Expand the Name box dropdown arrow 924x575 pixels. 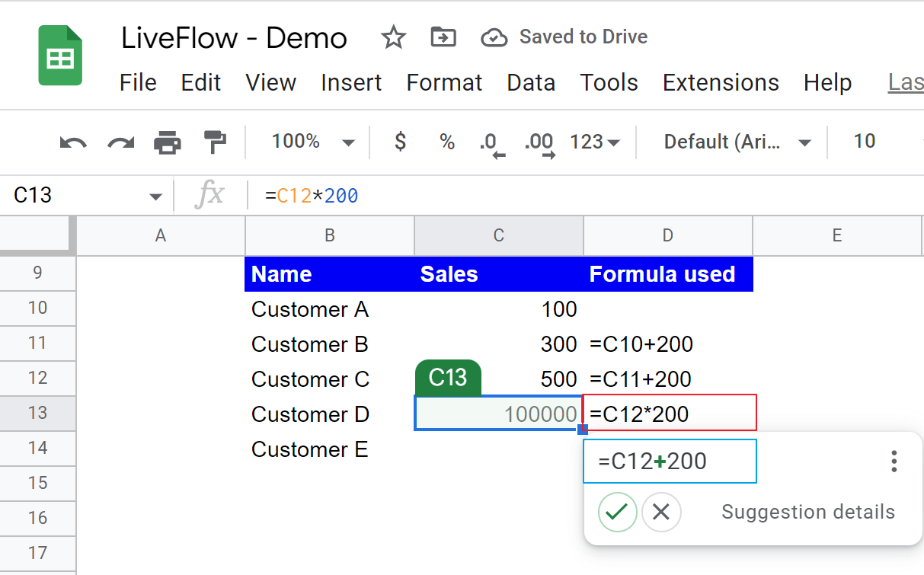(156, 196)
